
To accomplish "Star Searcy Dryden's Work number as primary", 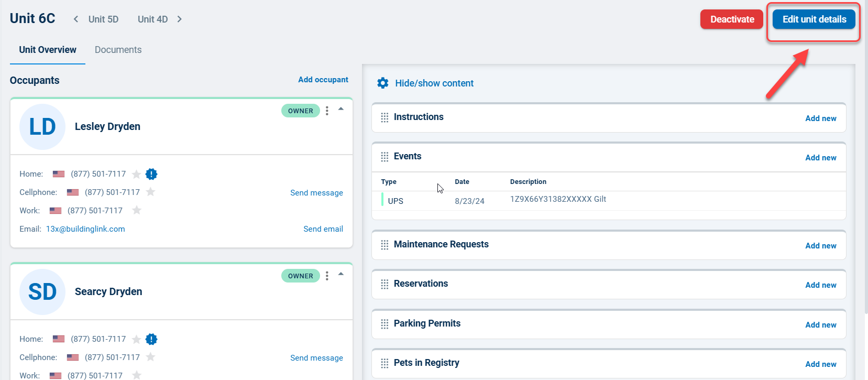I will (x=137, y=375).
